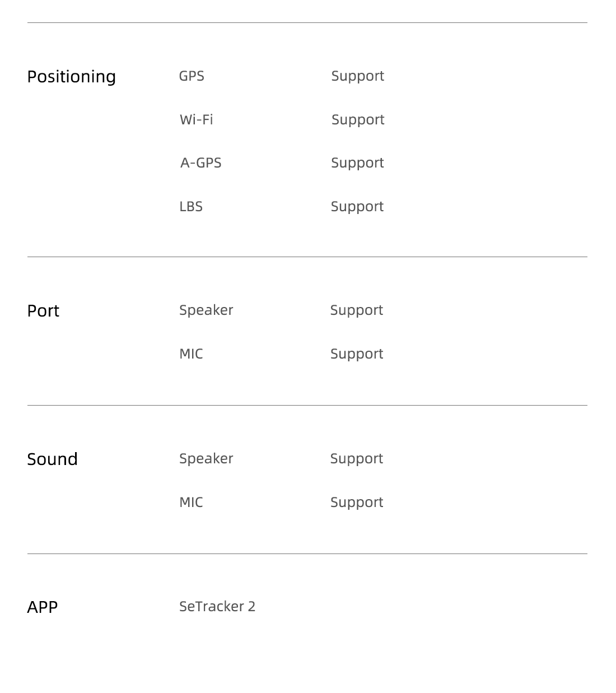Click Support beside LBS
The height and width of the screenshot is (693, 616).
357,207
